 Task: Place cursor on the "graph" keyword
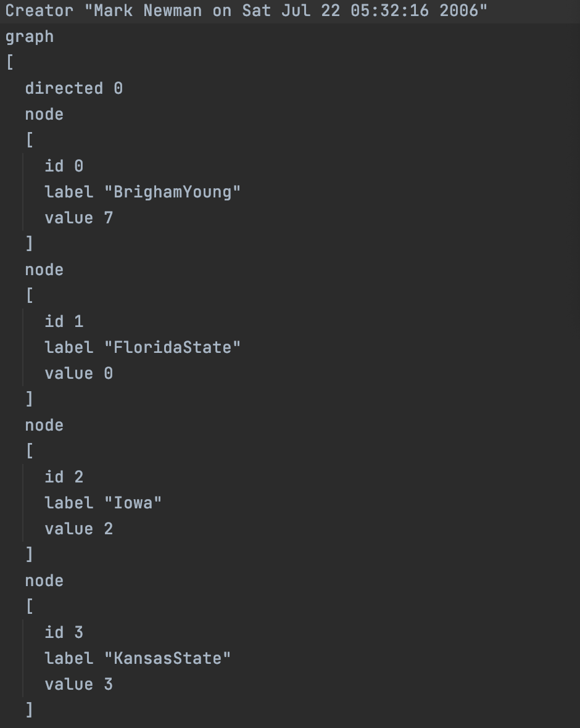pos(29,37)
